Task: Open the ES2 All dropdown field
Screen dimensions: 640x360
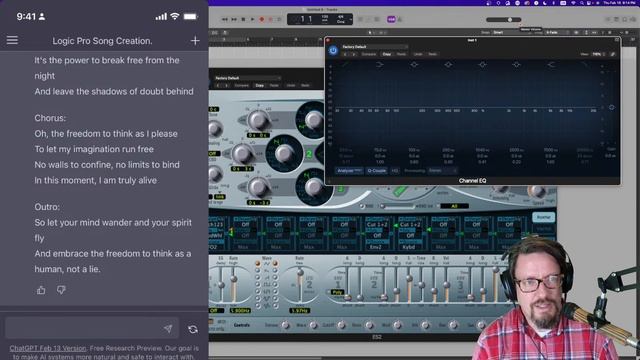Action: (x=454, y=206)
